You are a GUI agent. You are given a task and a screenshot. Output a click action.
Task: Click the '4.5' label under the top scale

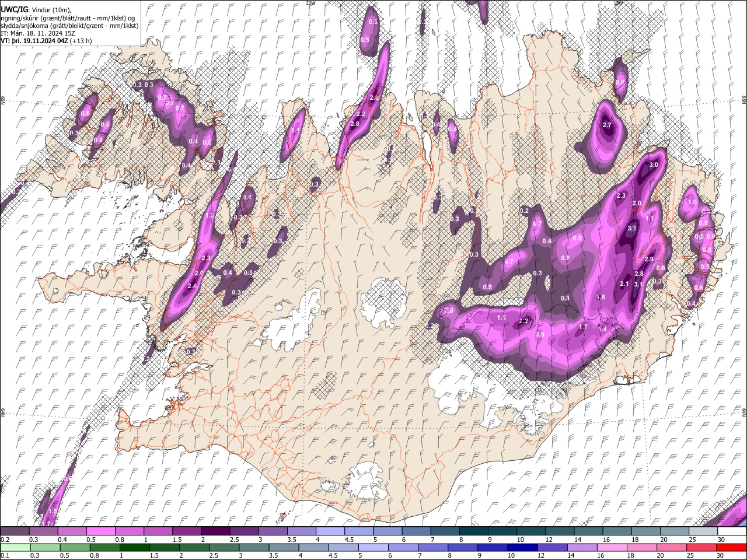pyautogui.click(x=349, y=540)
